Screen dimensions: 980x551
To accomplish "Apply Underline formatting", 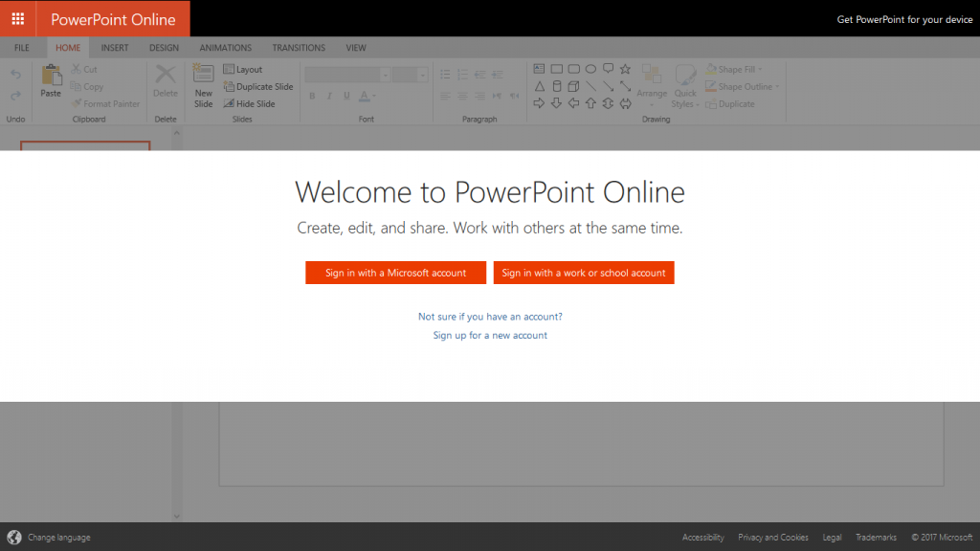I will (x=346, y=96).
